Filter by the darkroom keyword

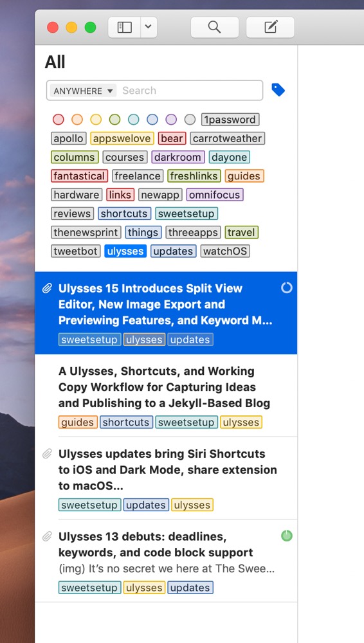(178, 158)
